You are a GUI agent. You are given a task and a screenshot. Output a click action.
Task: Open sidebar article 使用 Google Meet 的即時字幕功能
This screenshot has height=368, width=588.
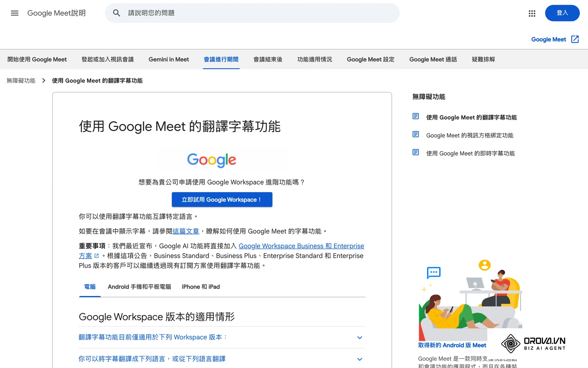click(470, 153)
